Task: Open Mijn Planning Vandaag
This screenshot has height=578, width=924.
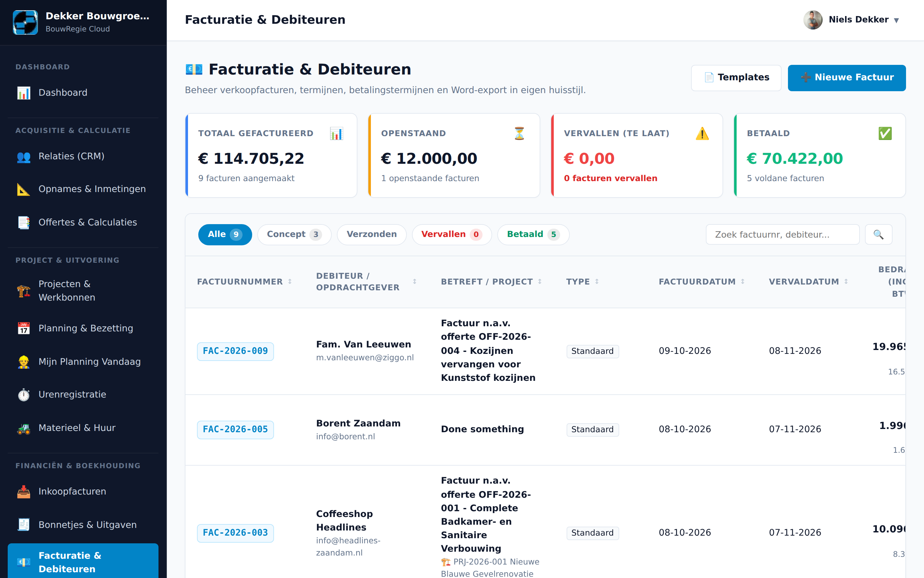Action: coord(83,362)
